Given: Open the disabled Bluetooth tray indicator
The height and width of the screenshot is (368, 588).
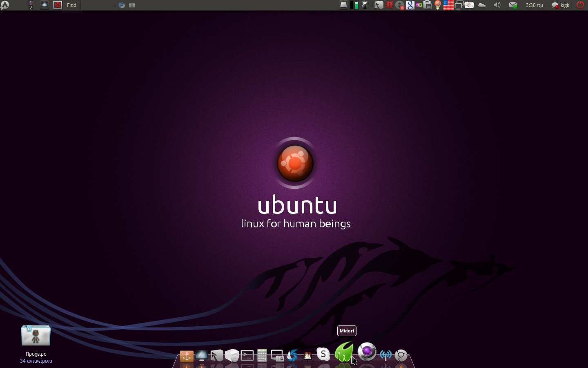Looking at the screenshot, I should pos(400,5).
